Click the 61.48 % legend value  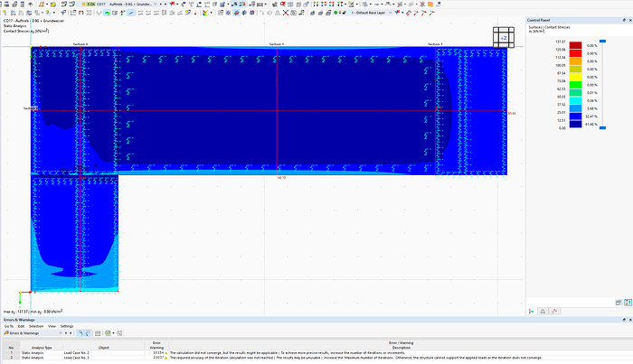click(591, 124)
